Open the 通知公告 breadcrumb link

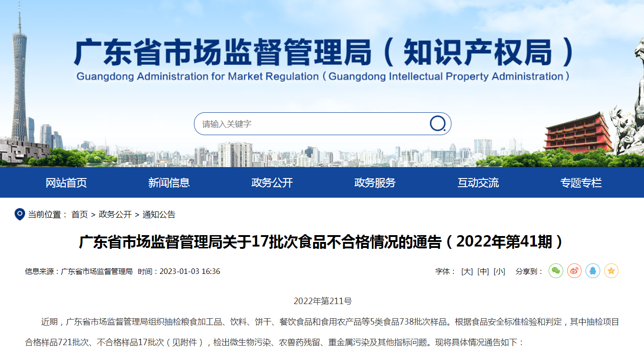159,215
